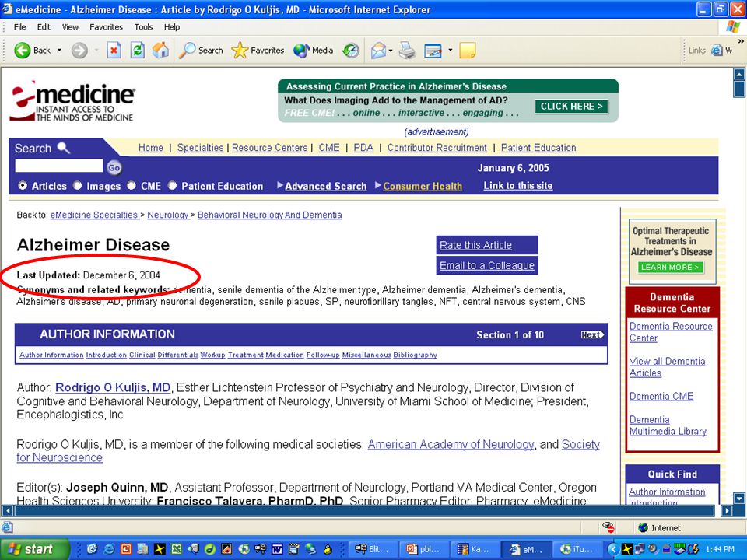The width and height of the screenshot is (747, 560).
Task: Click the CLICK HERE ad button
Action: pos(571,107)
